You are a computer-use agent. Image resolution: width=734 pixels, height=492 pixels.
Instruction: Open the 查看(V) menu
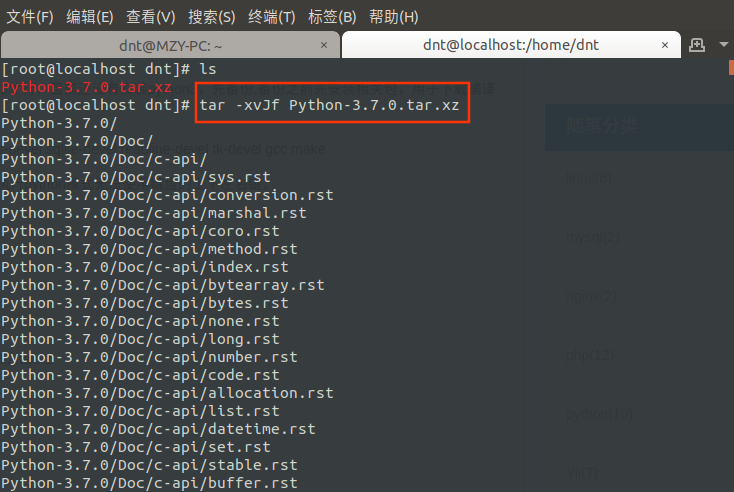(151, 17)
